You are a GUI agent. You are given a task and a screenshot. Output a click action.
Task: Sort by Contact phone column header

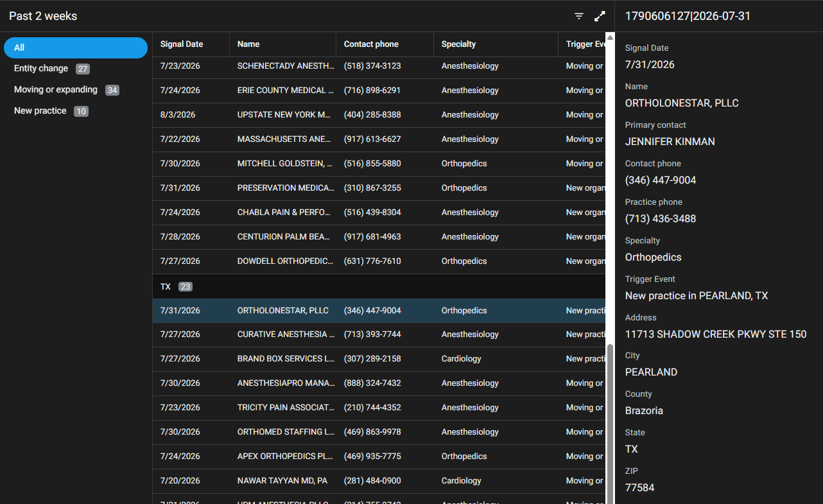pyautogui.click(x=385, y=44)
